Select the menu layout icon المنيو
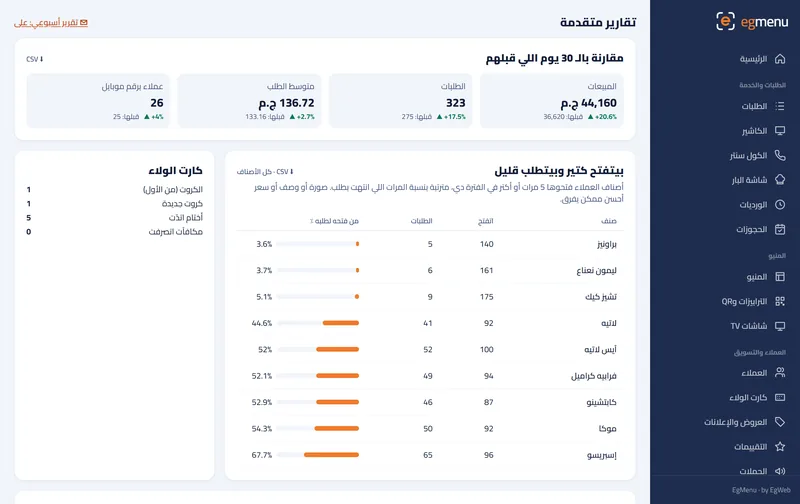 click(780, 276)
